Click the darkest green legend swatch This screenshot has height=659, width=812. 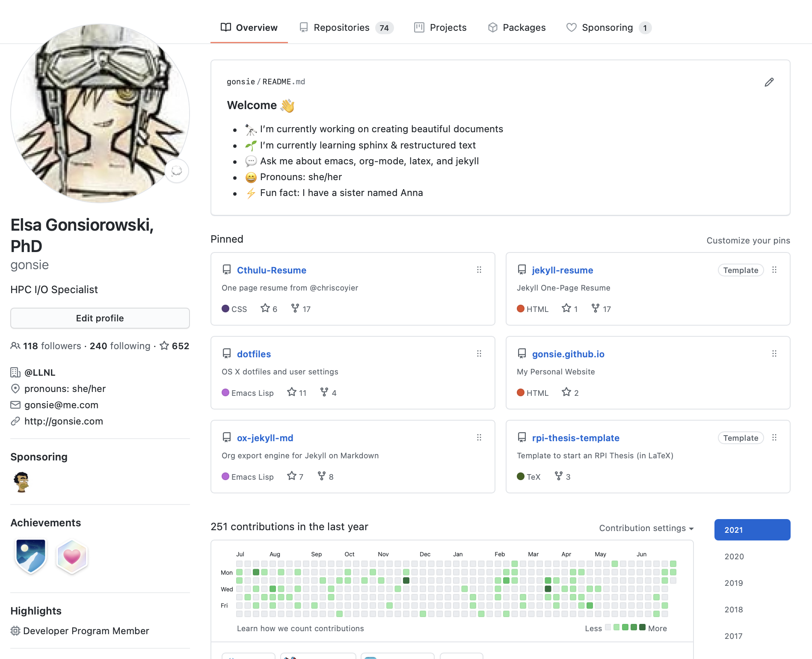coord(642,627)
